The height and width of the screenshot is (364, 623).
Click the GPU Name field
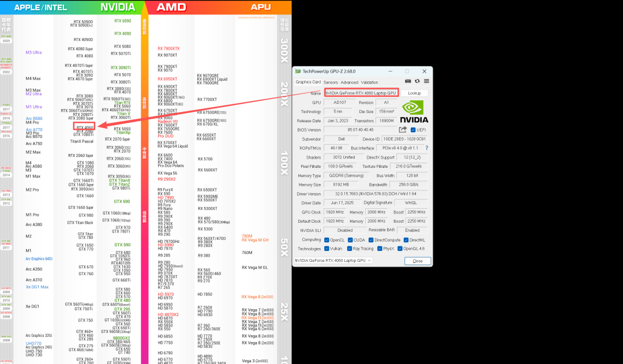(x=361, y=93)
